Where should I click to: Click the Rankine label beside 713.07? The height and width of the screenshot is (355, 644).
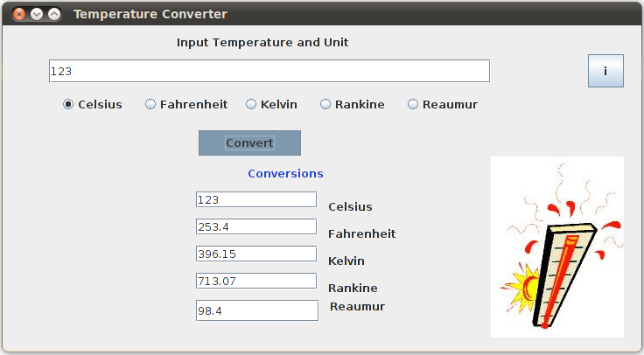tap(353, 288)
